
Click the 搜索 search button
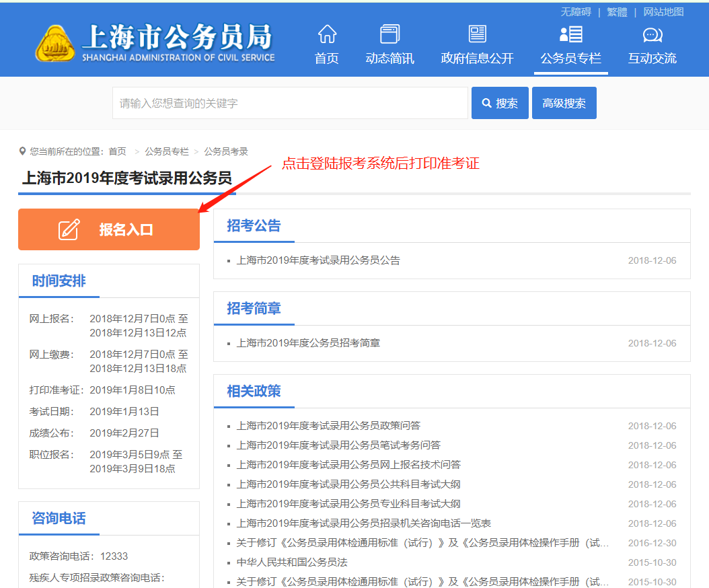pos(500,103)
